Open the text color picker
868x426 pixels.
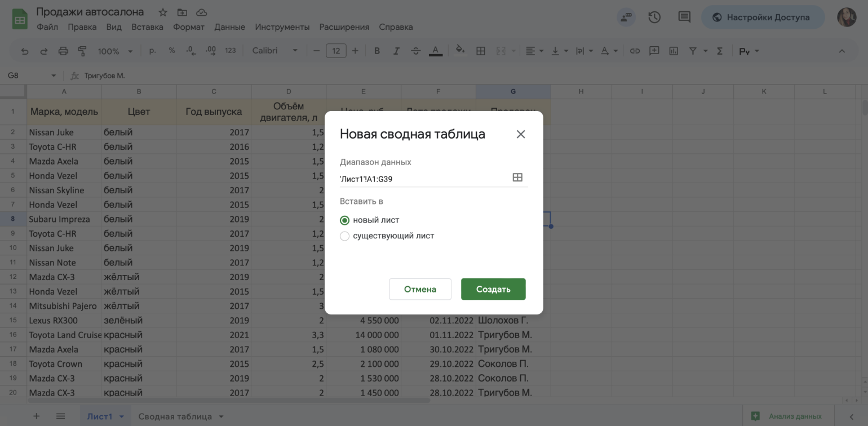click(435, 51)
